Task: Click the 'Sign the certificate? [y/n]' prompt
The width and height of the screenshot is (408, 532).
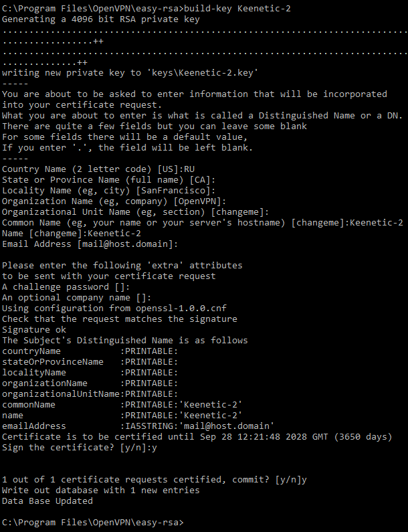Action: (x=79, y=447)
